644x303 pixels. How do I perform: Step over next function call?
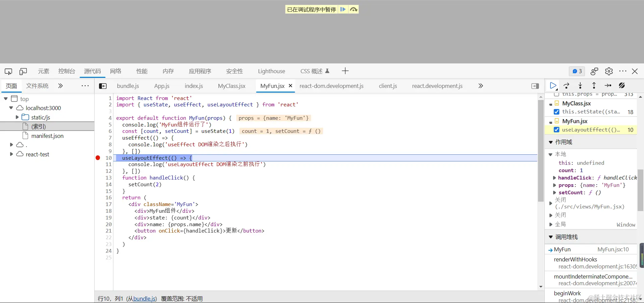[x=567, y=86]
